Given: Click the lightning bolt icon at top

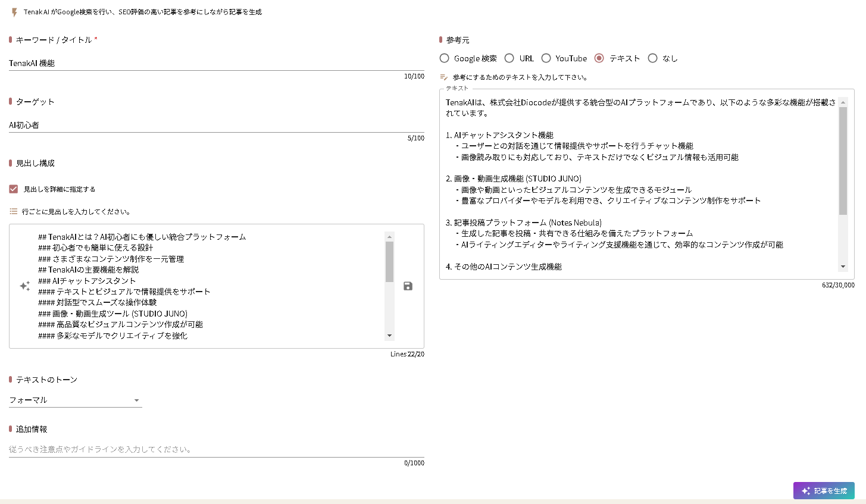Looking at the screenshot, I should pyautogui.click(x=14, y=12).
